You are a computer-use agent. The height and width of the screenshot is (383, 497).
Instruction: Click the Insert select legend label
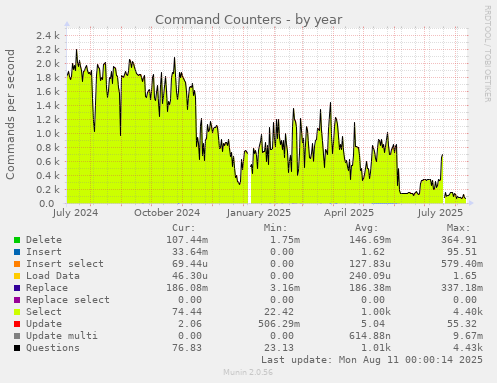tap(65, 264)
